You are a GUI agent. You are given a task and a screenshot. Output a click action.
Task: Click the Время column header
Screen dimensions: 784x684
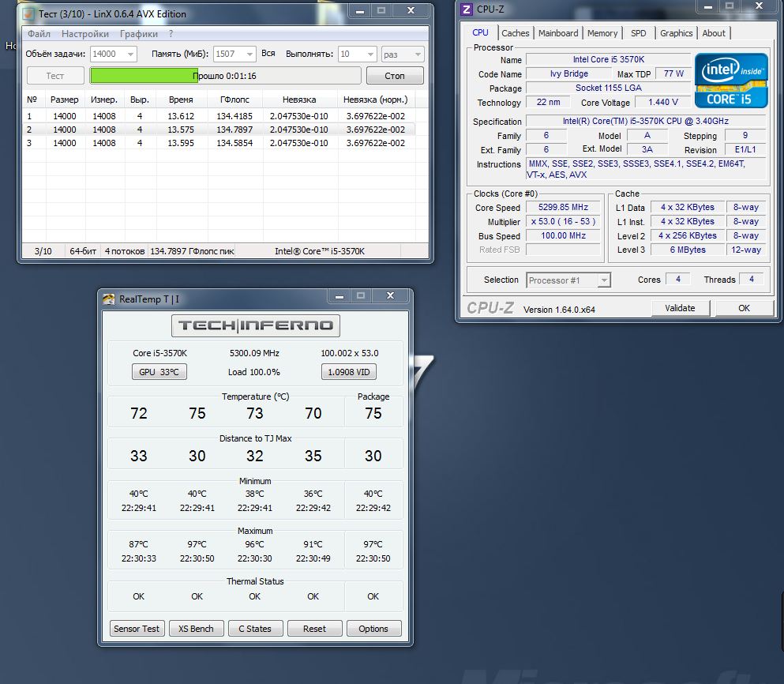coord(181,100)
